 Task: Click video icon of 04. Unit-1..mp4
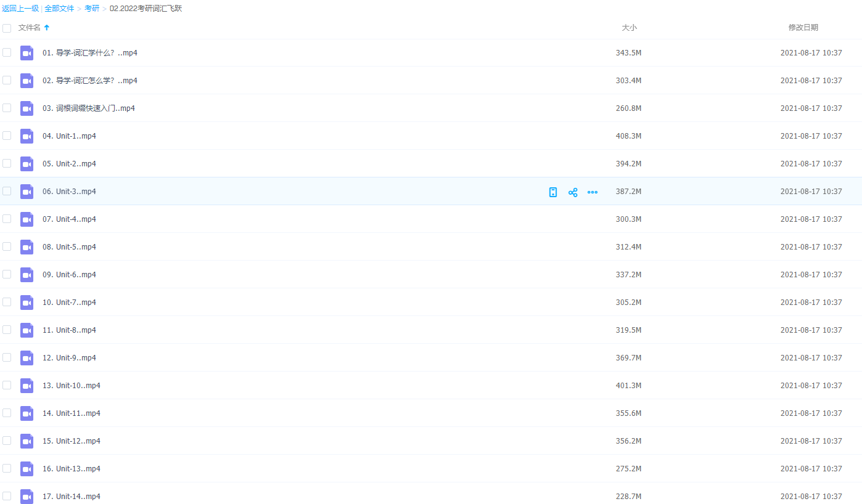[27, 136]
